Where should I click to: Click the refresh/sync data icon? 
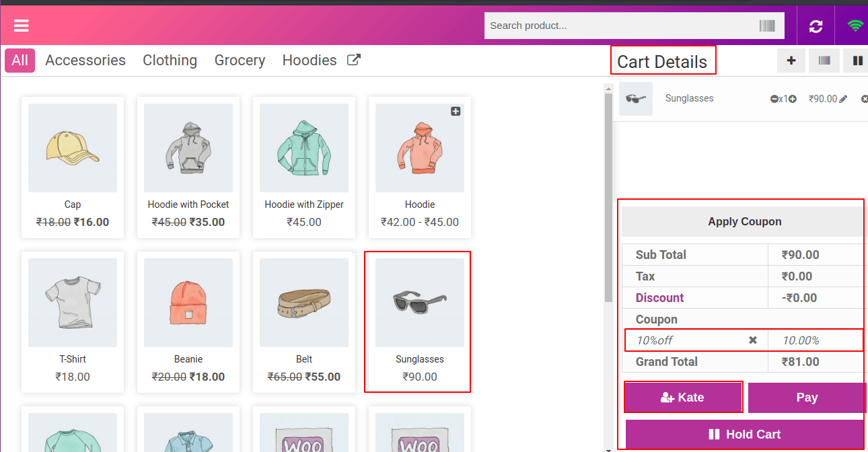[816, 26]
